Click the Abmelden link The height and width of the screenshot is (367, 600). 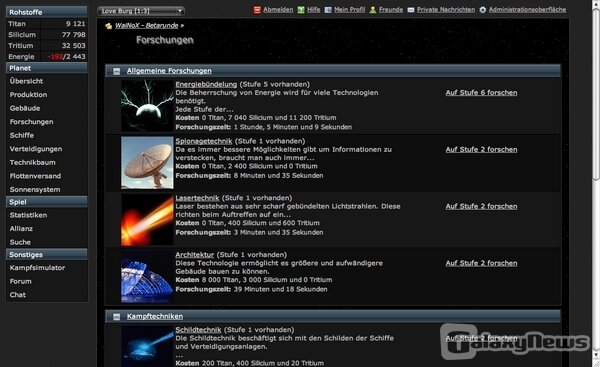[x=278, y=10]
